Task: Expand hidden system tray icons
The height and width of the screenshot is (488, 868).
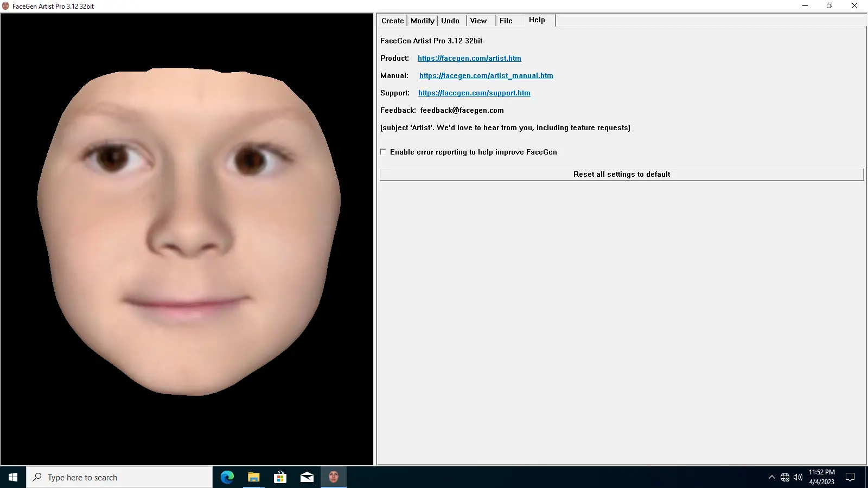Action: 771,477
